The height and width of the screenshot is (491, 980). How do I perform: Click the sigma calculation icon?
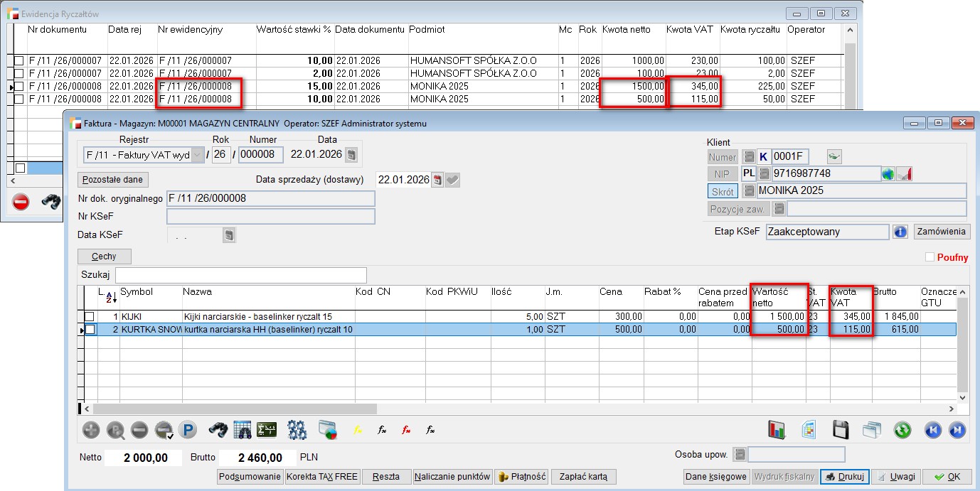(267, 429)
